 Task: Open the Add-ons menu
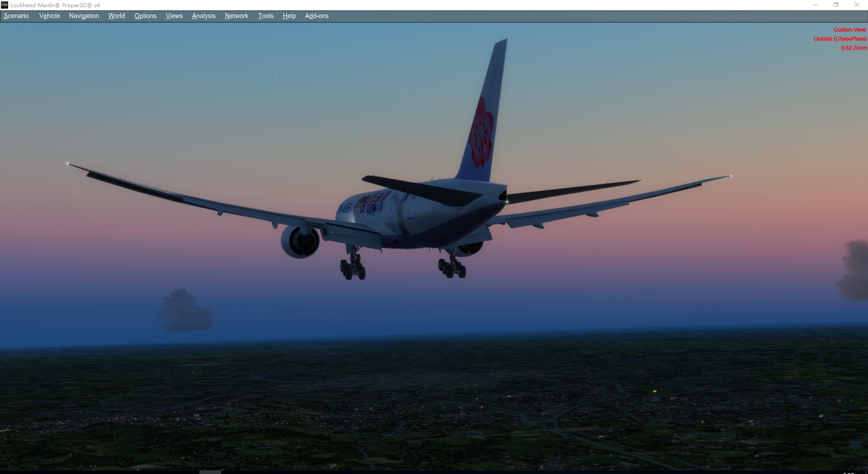[316, 16]
